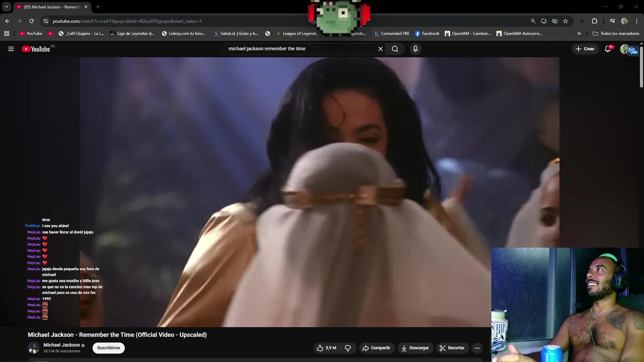Dislike the video with thumbs down

[348, 348]
